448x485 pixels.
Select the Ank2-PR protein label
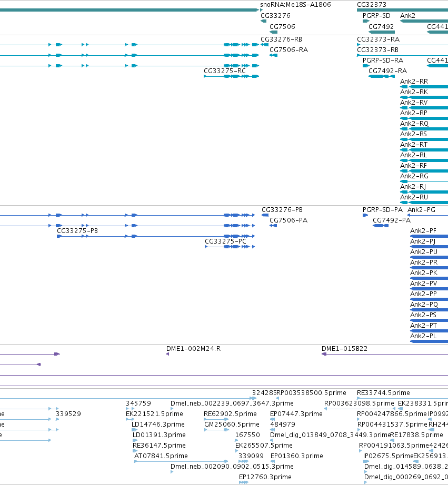424,262
